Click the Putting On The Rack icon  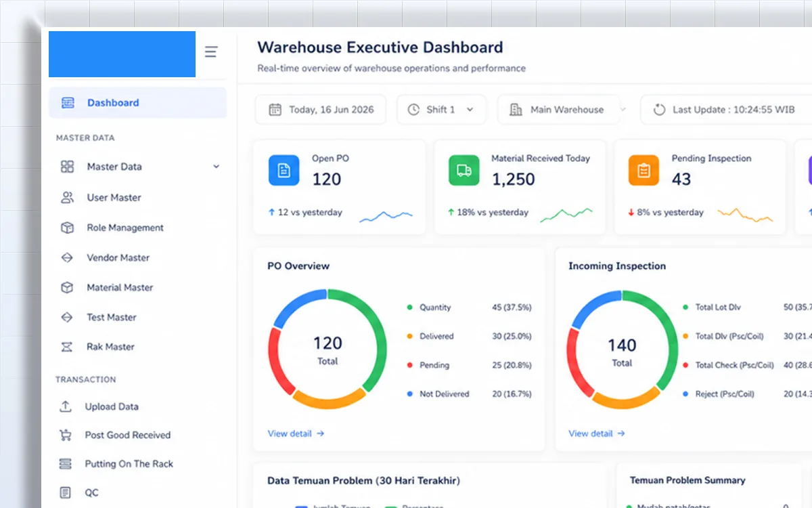pos(66,464)
